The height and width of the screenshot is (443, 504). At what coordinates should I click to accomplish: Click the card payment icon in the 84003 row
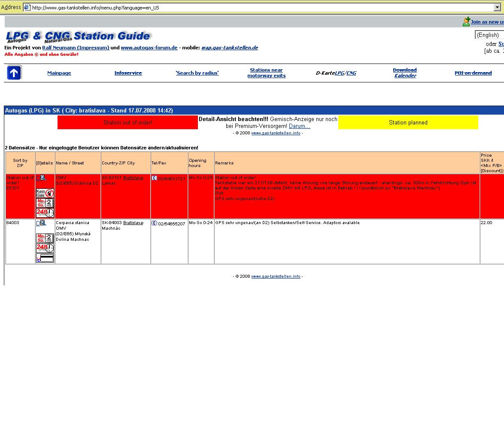(45, 258)
